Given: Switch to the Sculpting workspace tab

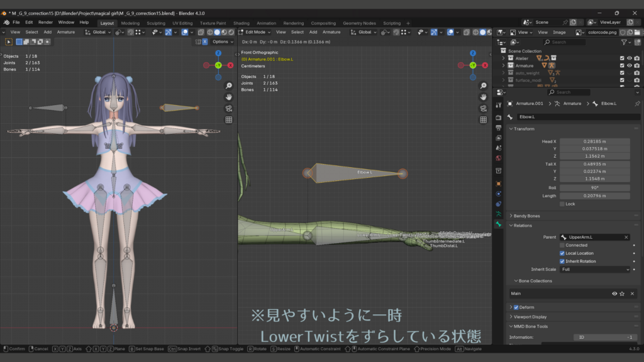Looking at the screenshot, I should (155, 23).
